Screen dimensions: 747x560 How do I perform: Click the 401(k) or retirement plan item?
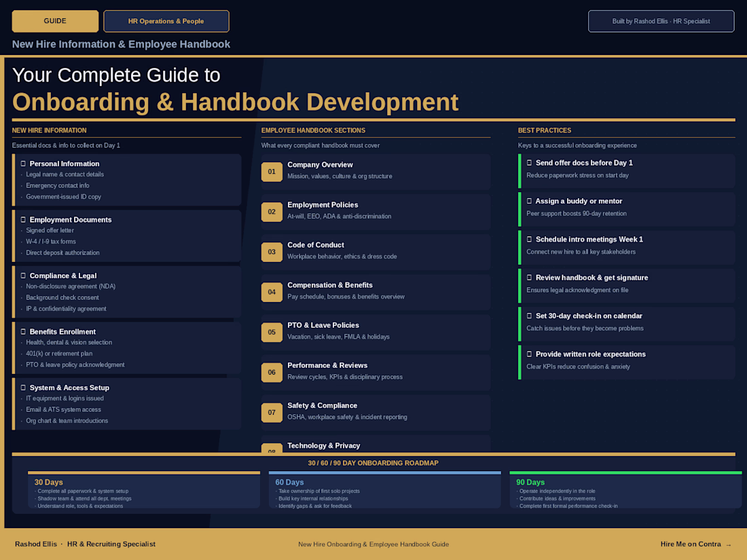[x=59, y=354]
